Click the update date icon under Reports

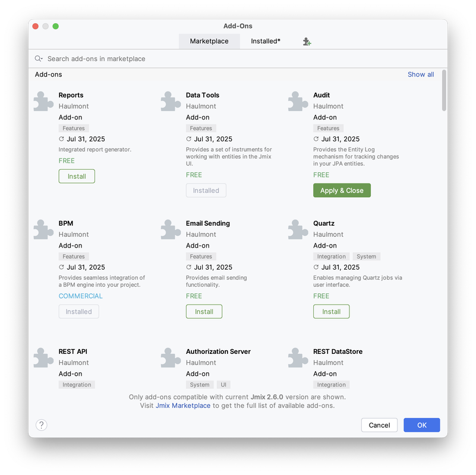61,139
